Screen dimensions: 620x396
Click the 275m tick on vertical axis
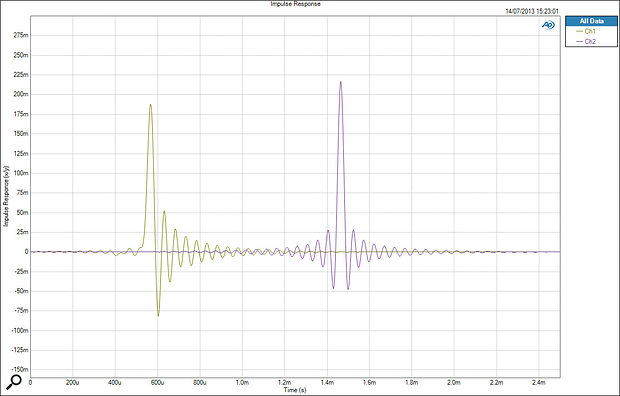pos(21,35)
